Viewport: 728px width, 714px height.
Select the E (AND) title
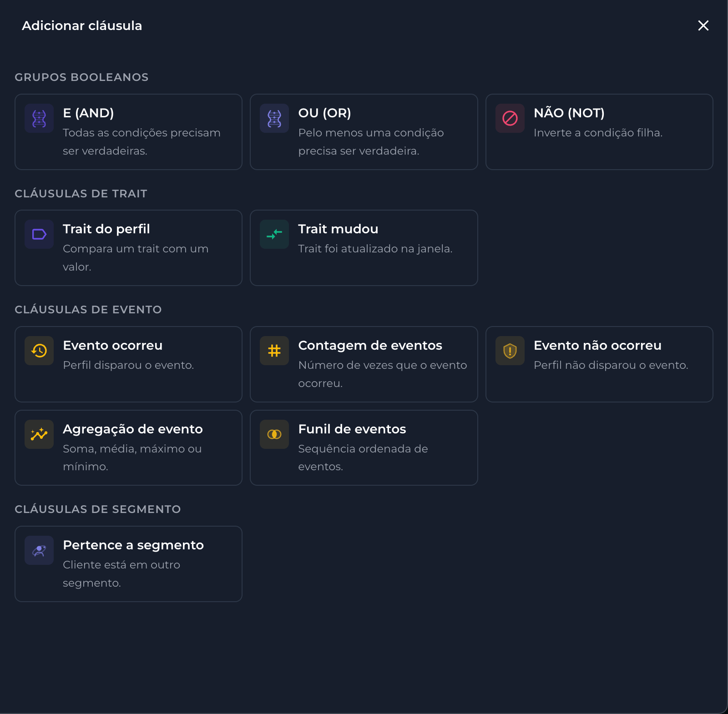[88, 113]
